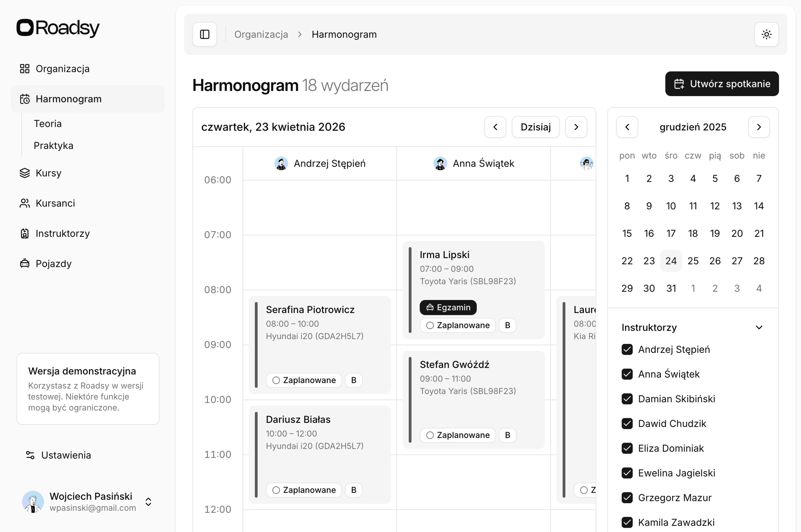Open the Teoria submenu item

[48, 123]
